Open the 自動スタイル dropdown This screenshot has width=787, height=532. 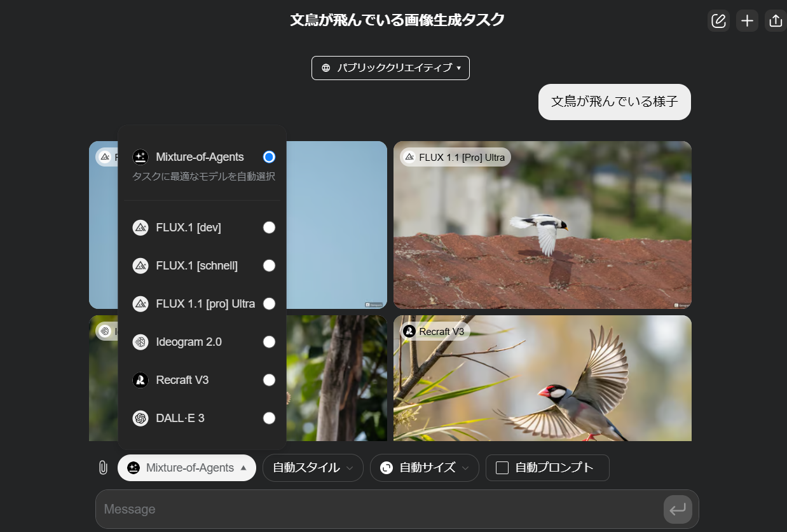point(313,468)
